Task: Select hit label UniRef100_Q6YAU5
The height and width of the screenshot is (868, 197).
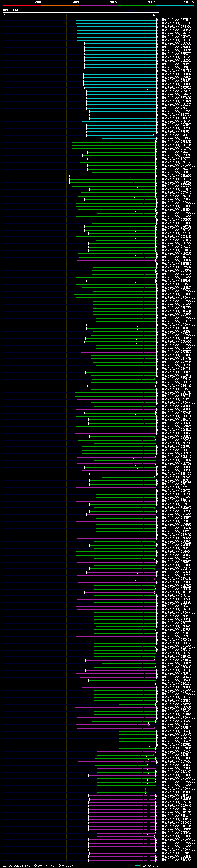Action: pos(177,749)
